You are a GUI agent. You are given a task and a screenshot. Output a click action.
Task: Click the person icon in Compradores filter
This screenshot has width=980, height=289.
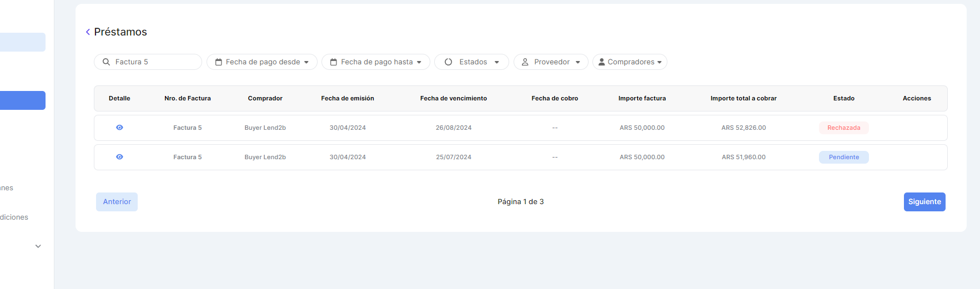point(601,62)
